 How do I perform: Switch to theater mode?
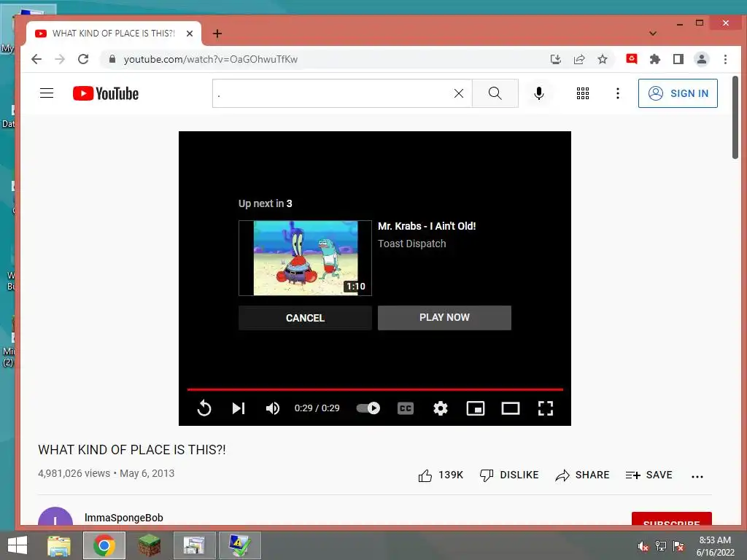(x=510, y=408)
